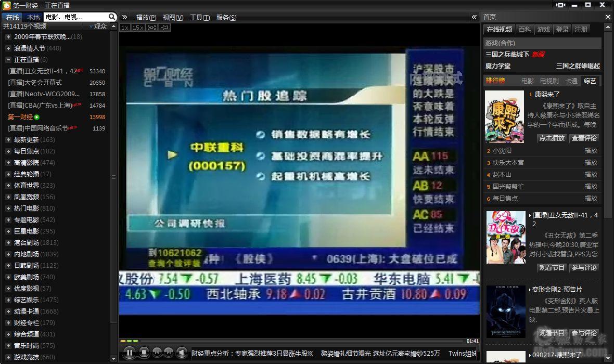Image resolution: width=614 pixels, height=364 pixels.
Task: Switch to the 在线 channel tab
Action: (x=12, y=17)
